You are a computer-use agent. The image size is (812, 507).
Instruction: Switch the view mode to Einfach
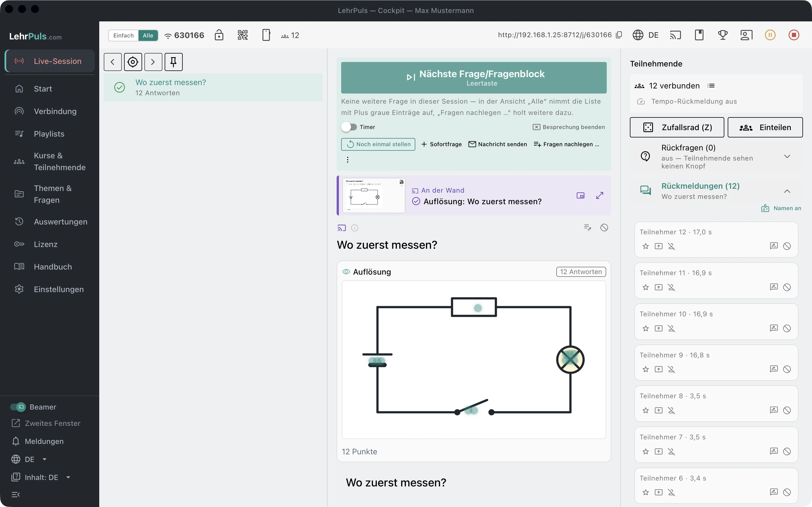[123, 35]
